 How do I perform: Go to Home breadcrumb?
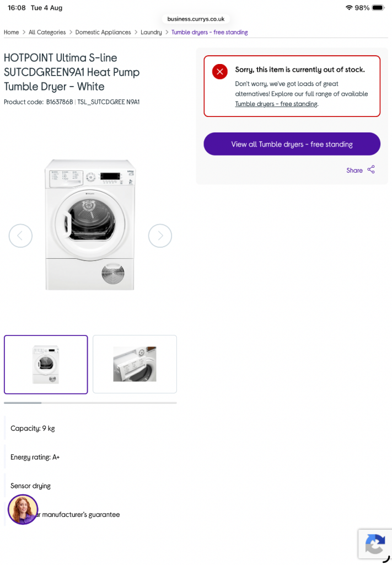click(x=11, y=32)
